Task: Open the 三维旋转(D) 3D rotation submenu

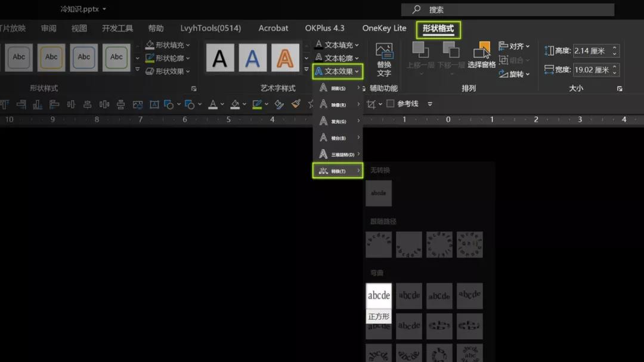Action: pyautogui.click(x=338, y=154)
